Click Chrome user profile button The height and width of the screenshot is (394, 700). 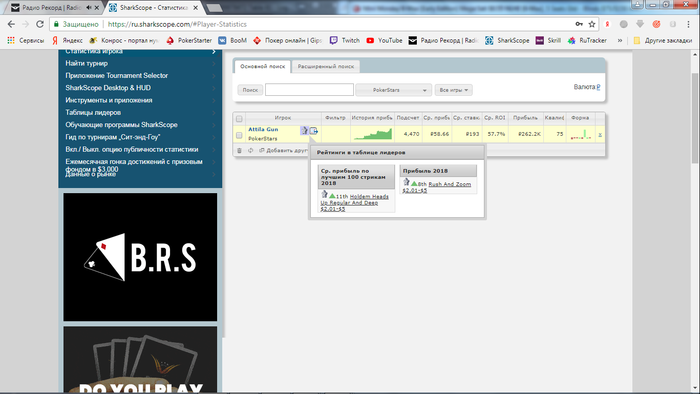(637, 4)
